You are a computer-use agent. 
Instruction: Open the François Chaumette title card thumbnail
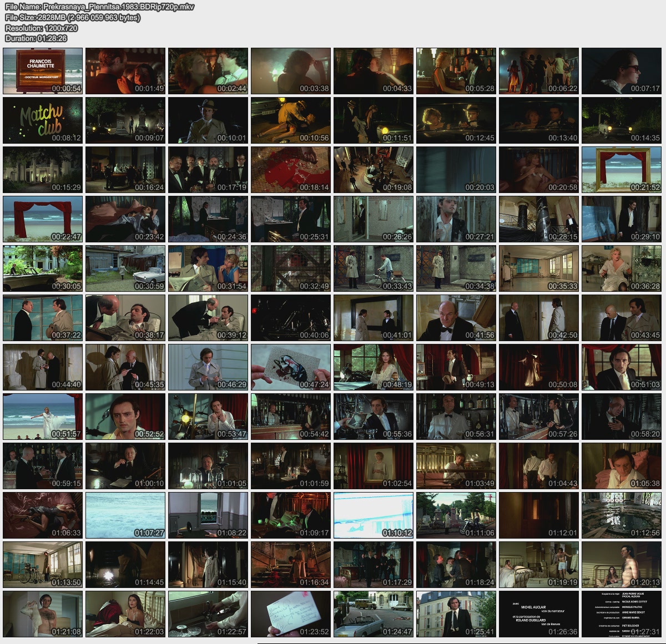[x=43, y=71]
